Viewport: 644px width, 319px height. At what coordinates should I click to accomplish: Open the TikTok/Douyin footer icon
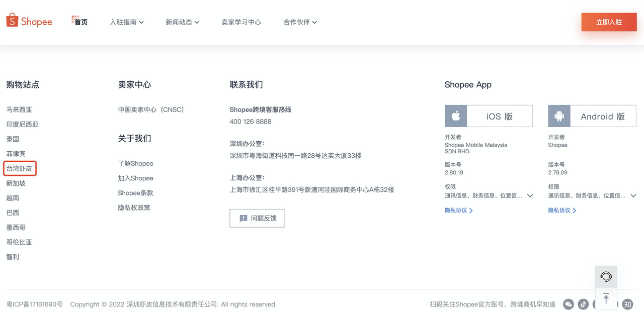583,304
